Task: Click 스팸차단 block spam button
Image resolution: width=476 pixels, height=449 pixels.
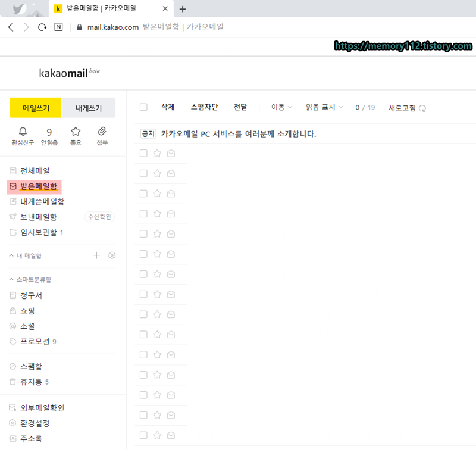Action: [204, 107]
